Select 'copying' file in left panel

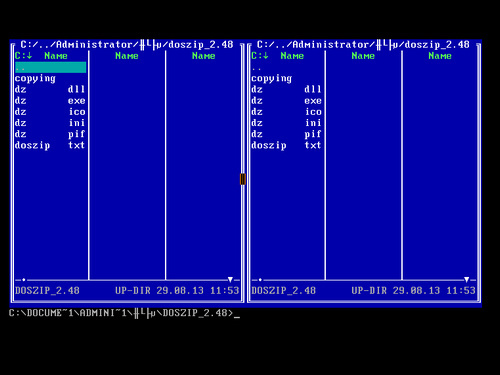coord(35,79)
